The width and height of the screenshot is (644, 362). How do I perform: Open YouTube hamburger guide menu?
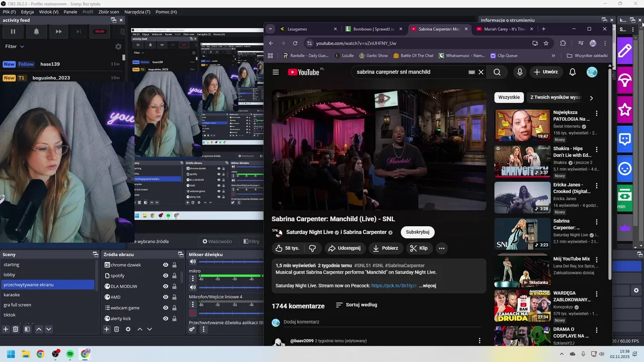pos(276,72)
